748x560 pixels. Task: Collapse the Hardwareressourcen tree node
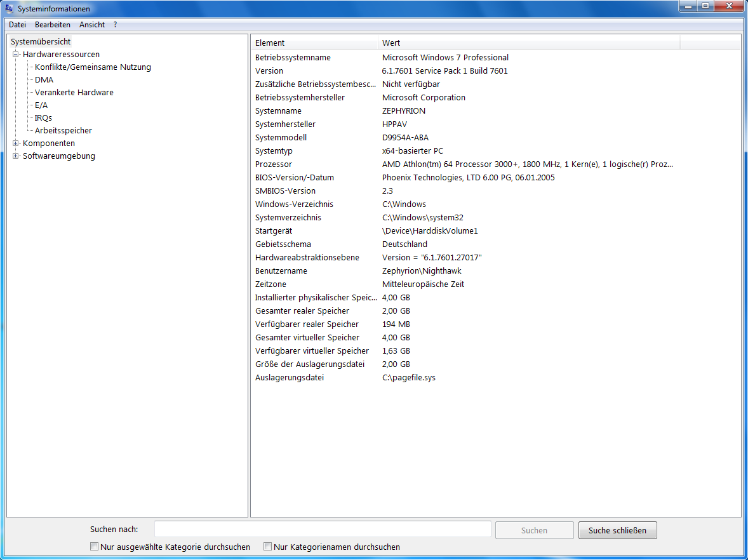[x=16, y=55]
